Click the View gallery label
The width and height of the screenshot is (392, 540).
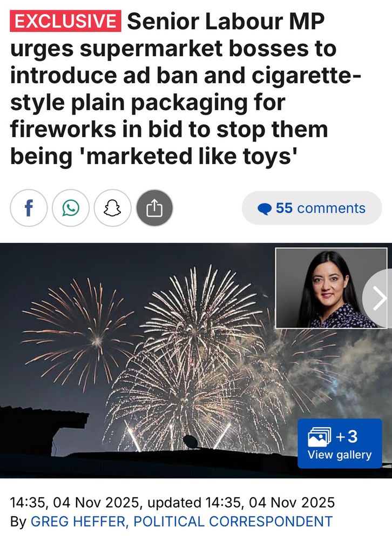340,455
